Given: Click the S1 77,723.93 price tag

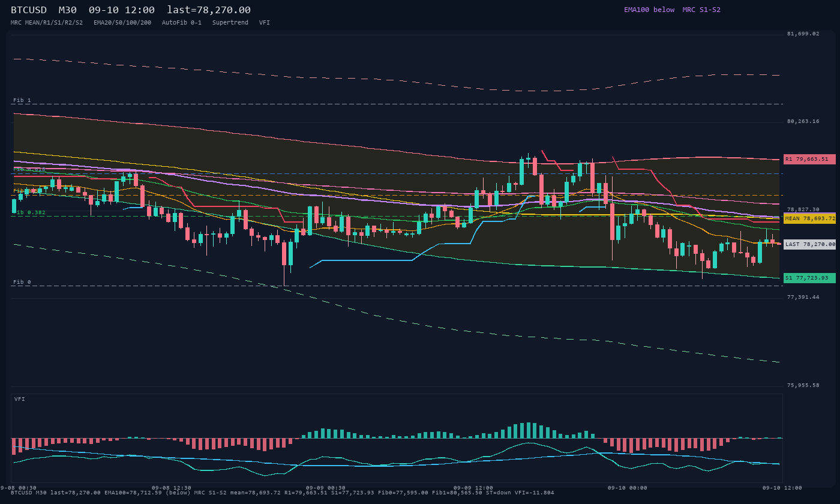Looking at the screenshot, I should coord(809,278).
